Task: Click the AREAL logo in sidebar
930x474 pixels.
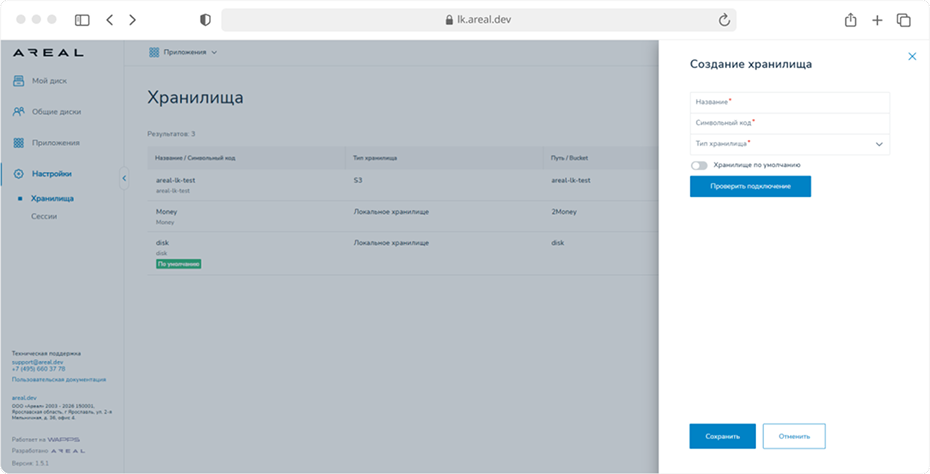Action: click(48, 53)
